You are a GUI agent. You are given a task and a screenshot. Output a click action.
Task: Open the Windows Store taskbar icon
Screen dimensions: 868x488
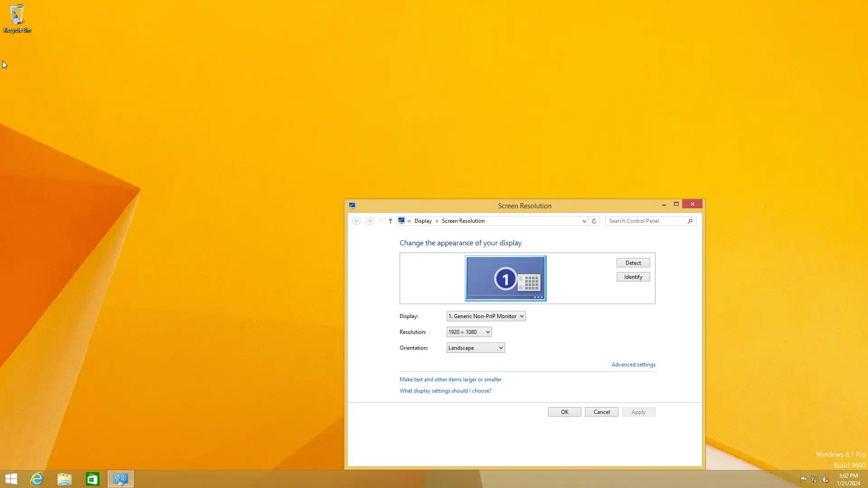[93, 479]
